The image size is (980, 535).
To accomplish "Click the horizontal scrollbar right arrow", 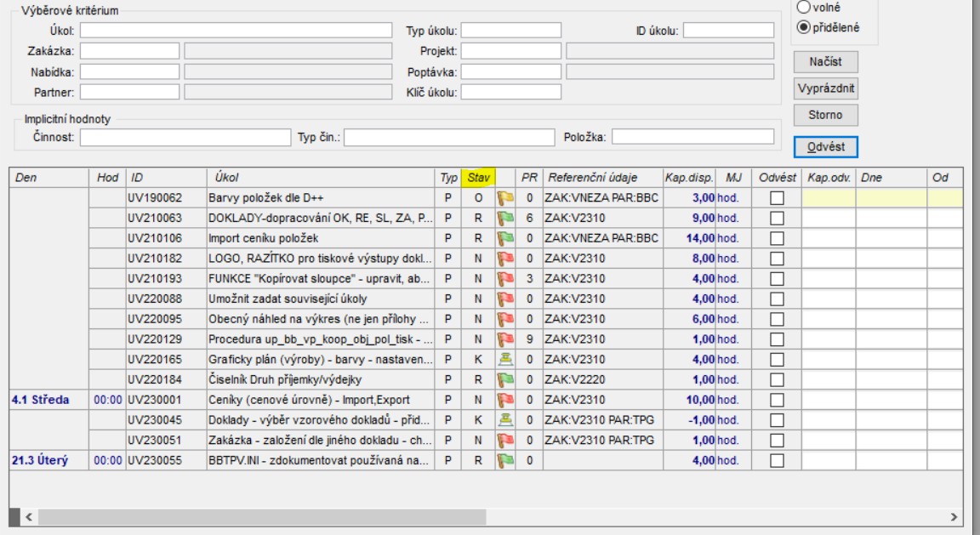I will (x=954, y=517).
